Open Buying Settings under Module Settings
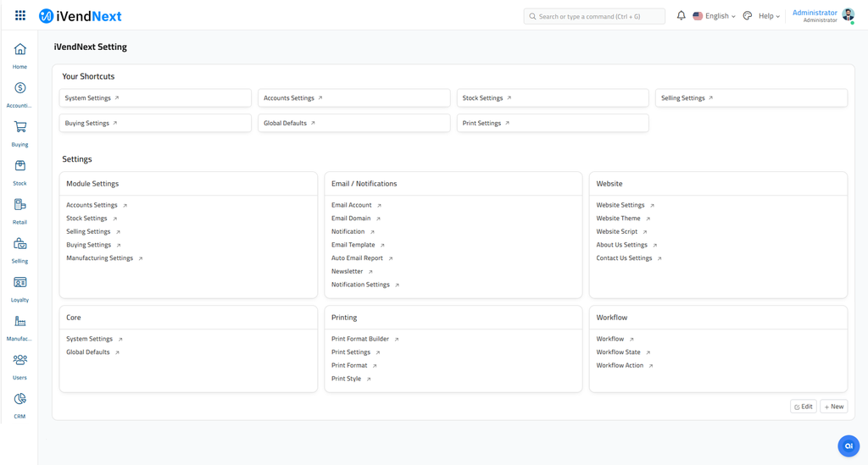Screen dimensions: 868x465 click(x=88, y=245)
